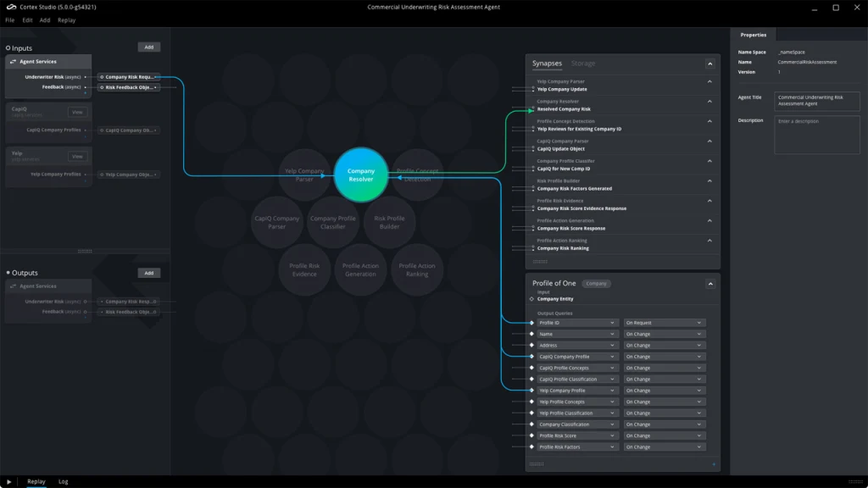The image size is (868, 488).
Task: Click the play icon next to Replay
Action: click(9, 481)
